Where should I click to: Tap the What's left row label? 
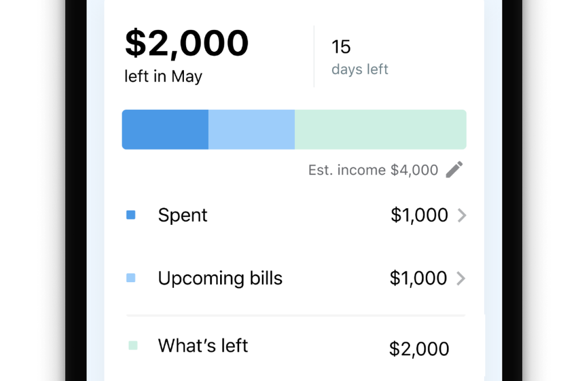click(203, 346)
